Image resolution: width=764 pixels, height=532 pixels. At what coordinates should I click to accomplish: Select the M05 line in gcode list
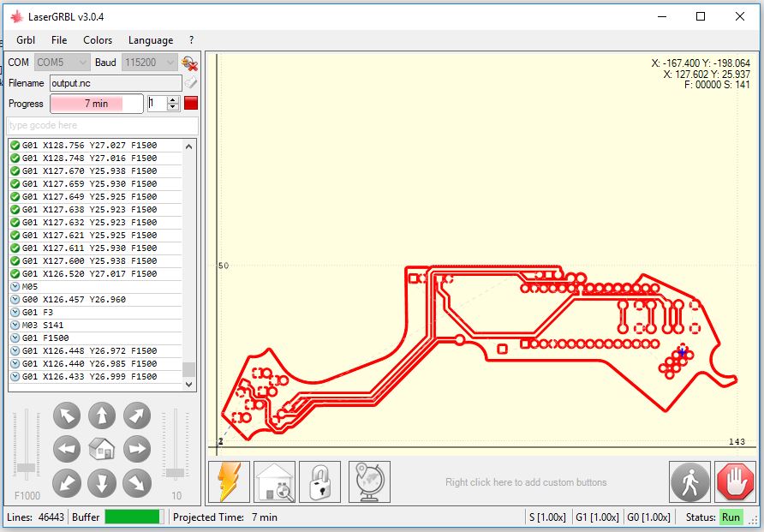[96, 286]
